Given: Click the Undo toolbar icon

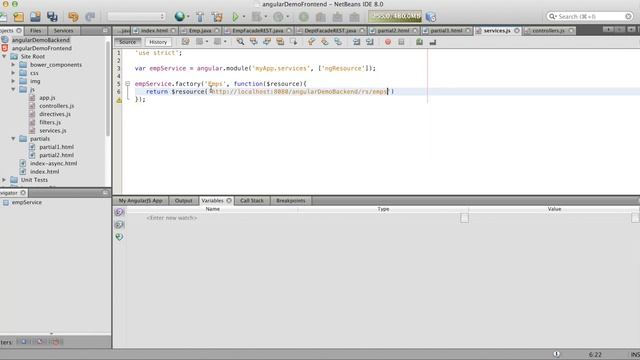Looking at the screenshot, I should tap(73, 17).
